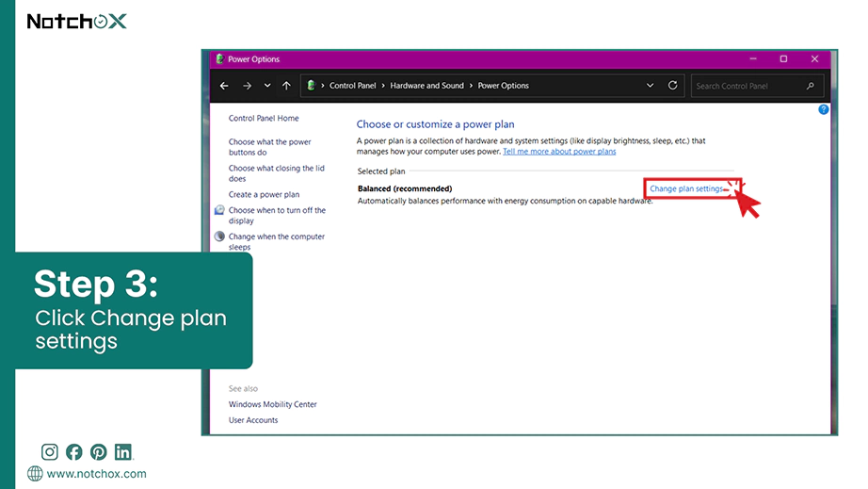Open Windows Mobility Center
868x489 pixels.
point(272,404)
